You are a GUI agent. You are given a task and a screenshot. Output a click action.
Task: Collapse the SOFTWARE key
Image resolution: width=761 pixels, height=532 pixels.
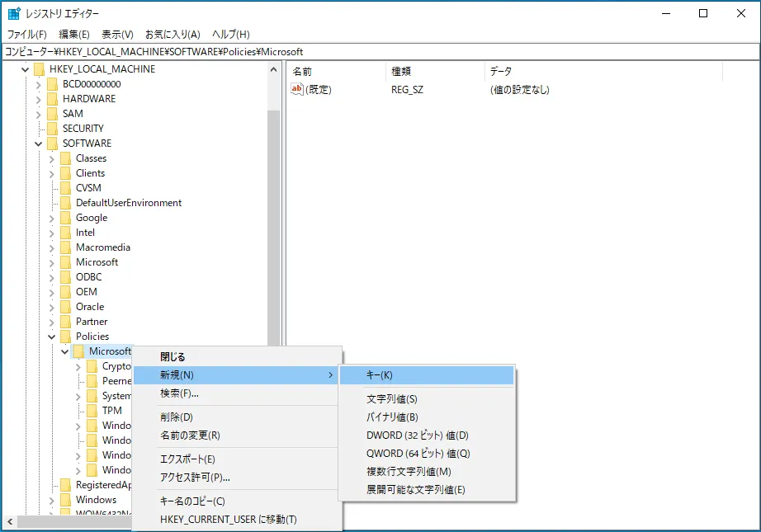38,144
